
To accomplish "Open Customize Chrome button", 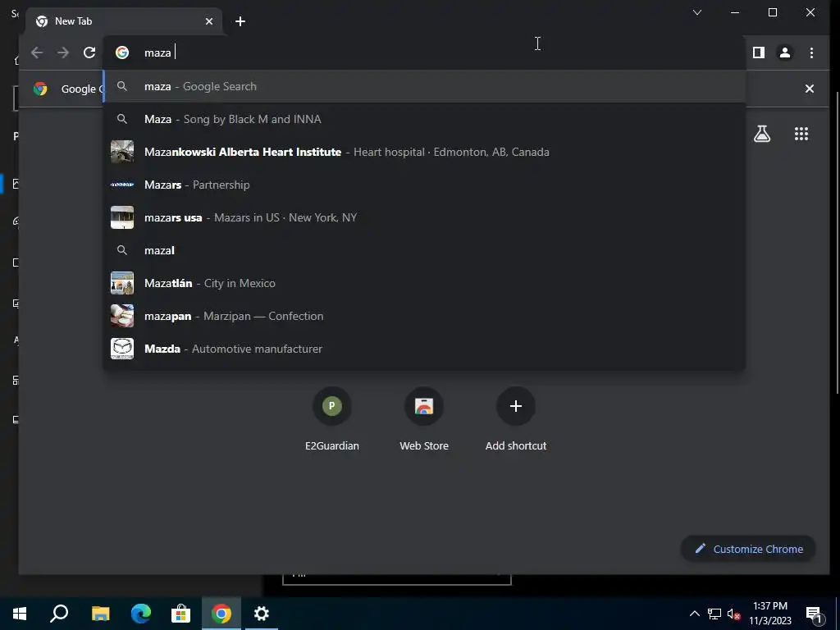I will coord(748,549).
